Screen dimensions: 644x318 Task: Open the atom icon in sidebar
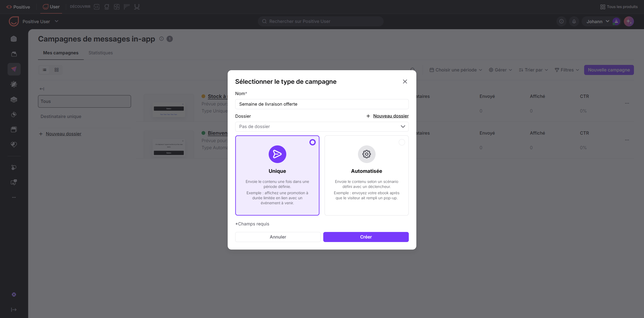tap(14, 84)
